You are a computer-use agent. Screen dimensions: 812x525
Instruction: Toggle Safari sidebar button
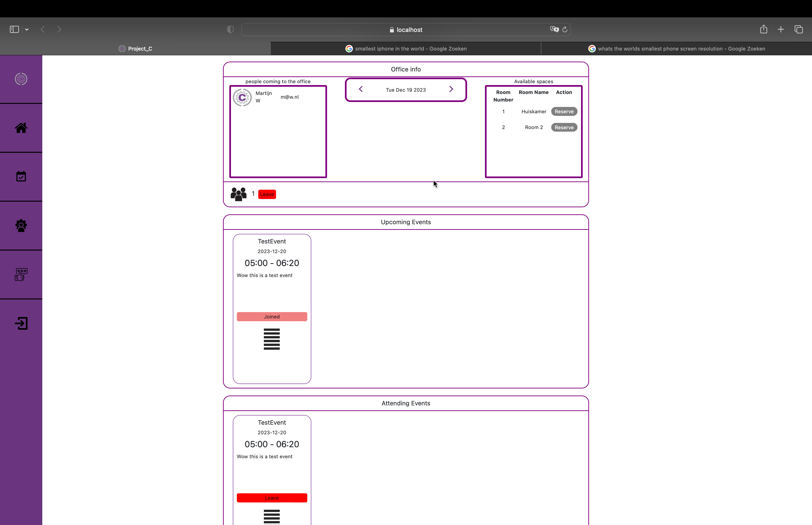tap(14, 30)
